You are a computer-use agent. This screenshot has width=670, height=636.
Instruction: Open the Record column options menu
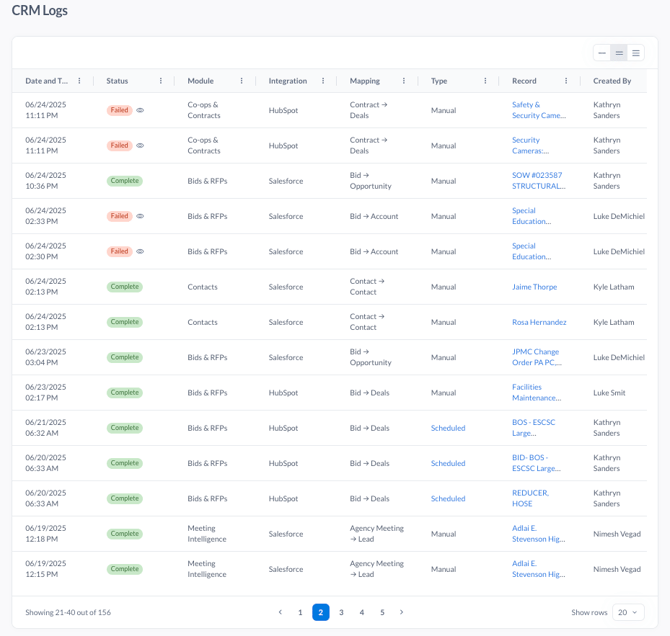tap(566, 81)
